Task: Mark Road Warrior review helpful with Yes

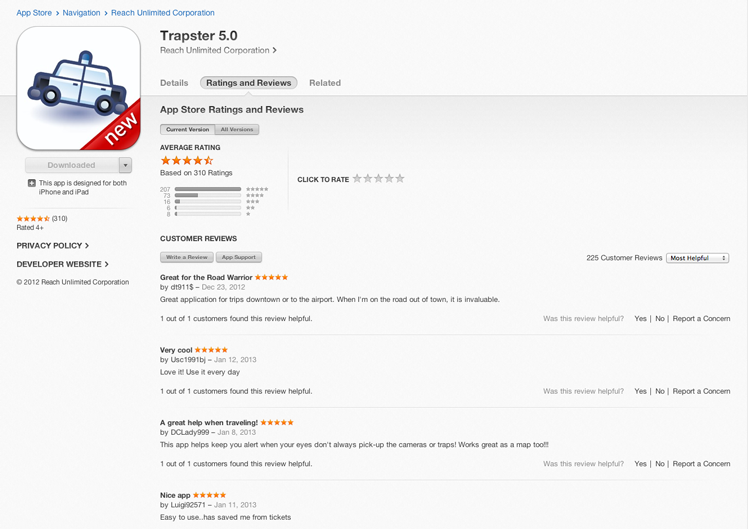Action: click(x=640, y=319)
